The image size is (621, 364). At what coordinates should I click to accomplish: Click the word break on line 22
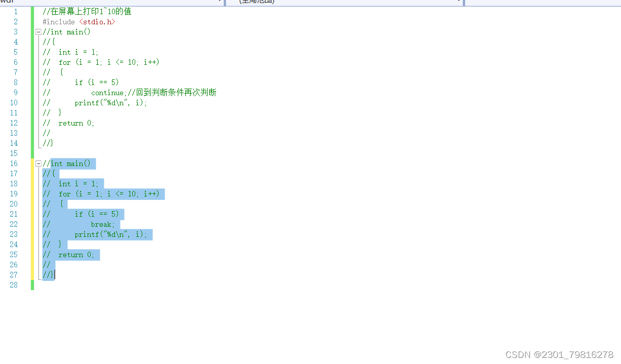coord(102,224)
